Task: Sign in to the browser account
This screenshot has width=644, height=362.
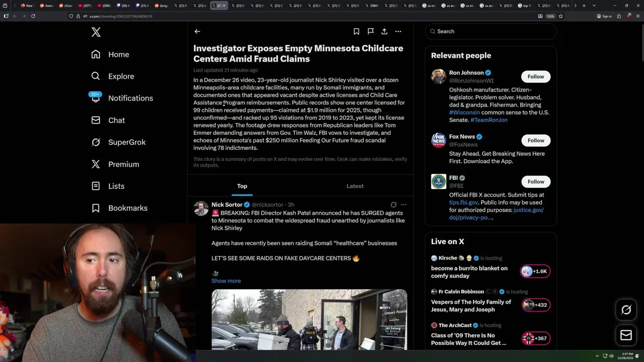Action: (604, 16)
